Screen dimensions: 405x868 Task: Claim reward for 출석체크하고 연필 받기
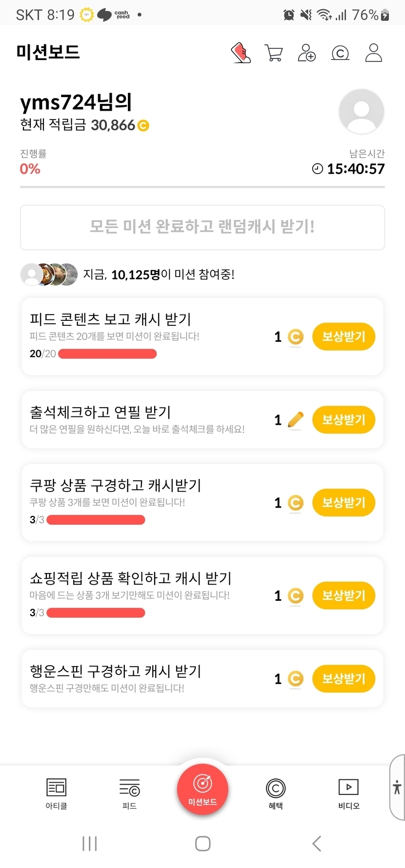pos(344,420)
